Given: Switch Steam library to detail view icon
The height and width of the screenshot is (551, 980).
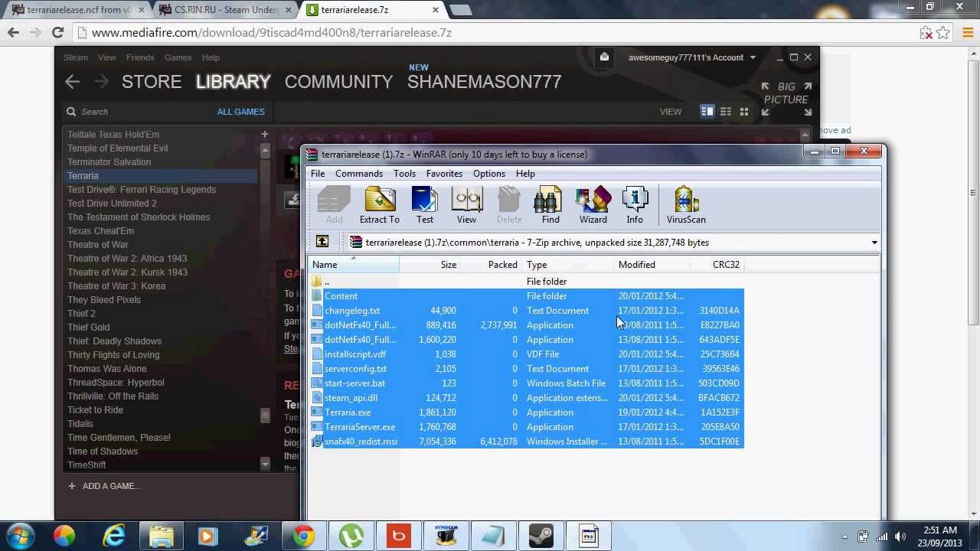Looking at the screenshot, I should tap(707, 112).
